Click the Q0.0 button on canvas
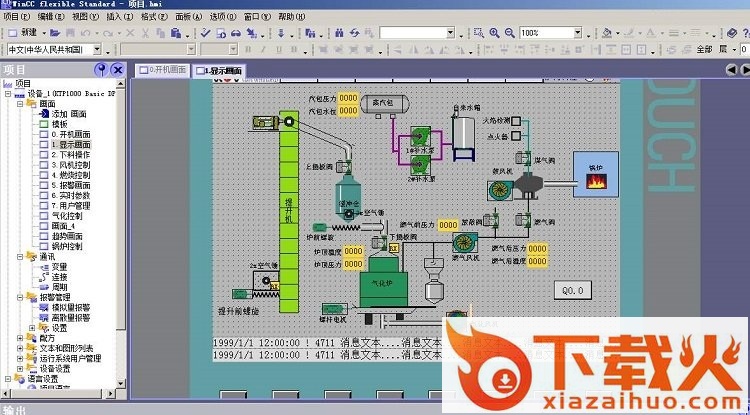This screenshot has width=750, height=415. click(575, 290)
